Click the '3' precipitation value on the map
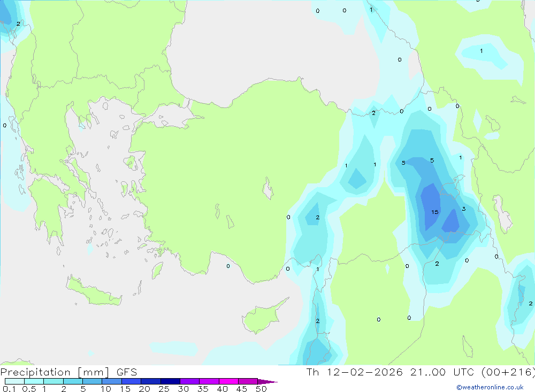The width and height of the screenshot is (535, 392). (464, 209)
